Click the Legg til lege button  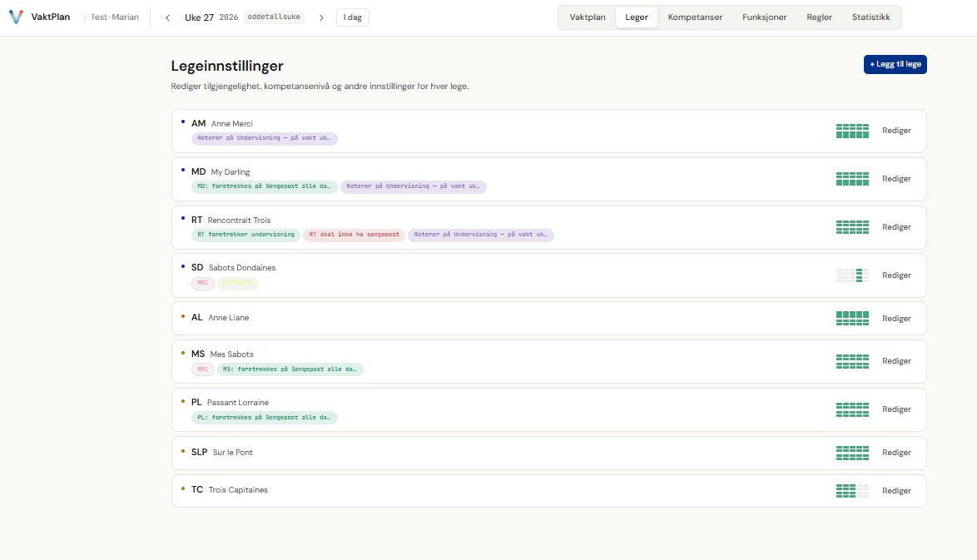895,64
